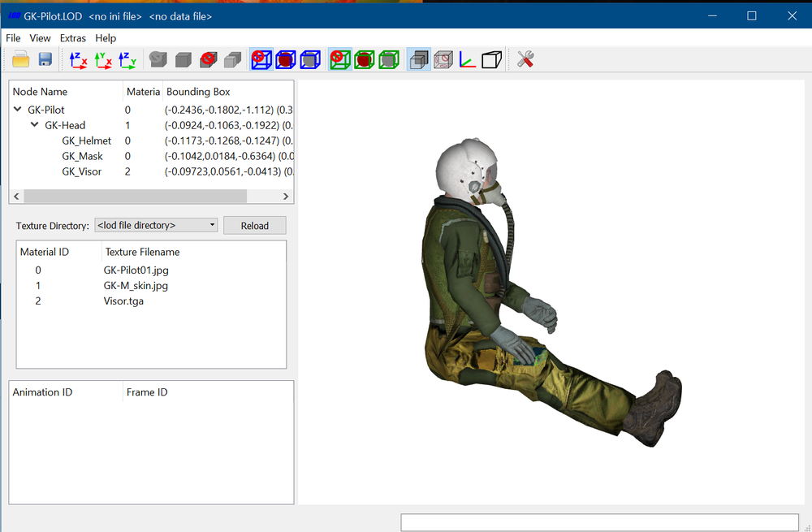Click the first gray textured-cube shading icon
This screenshot has width=812, height=532.
[158, 59]
